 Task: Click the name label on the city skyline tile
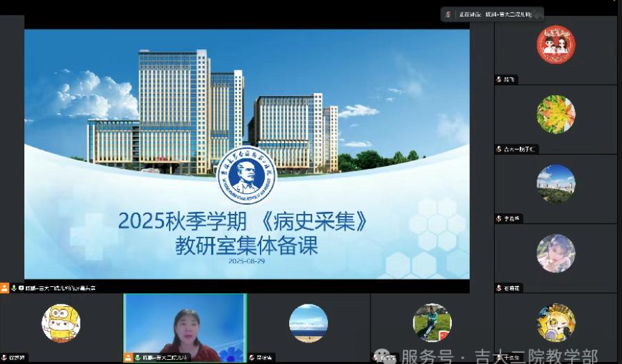[x=511, y=219]
